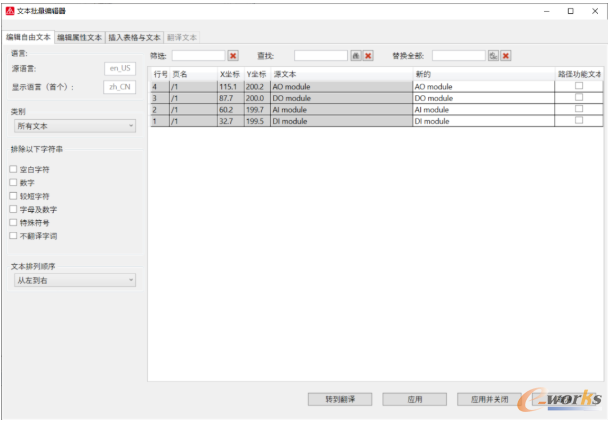Image resolution: width=612 pixels, height=422 pixels.
Task: Clear the 替换全部 field with red X
Action: (506, 56)
